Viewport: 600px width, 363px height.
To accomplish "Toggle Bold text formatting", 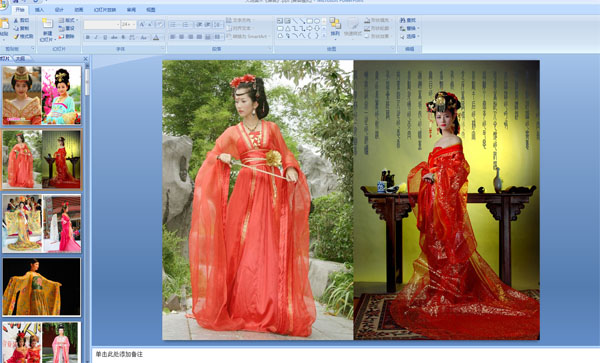I will 88,37.
